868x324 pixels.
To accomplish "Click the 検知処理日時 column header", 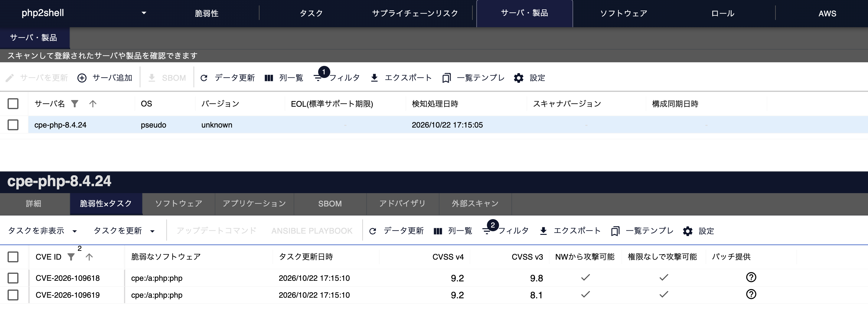I will pyautogui.click(x=435, y=104).
